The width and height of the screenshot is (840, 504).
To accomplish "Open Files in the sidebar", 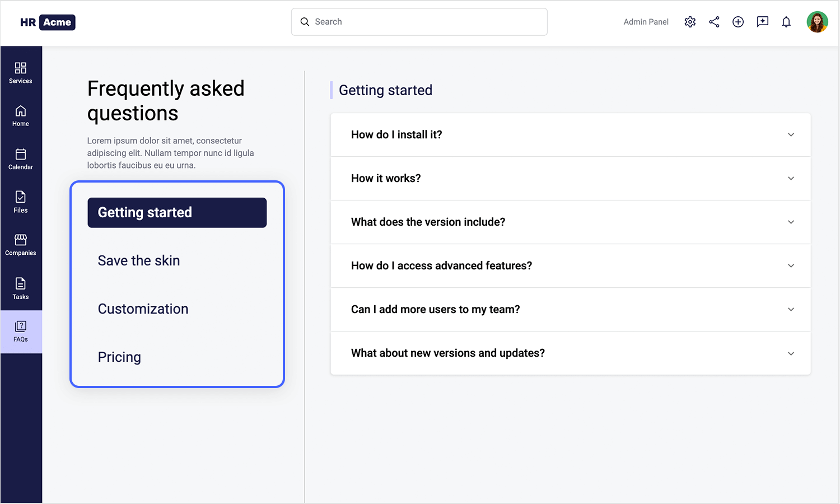I will click(x=21, y=202).
